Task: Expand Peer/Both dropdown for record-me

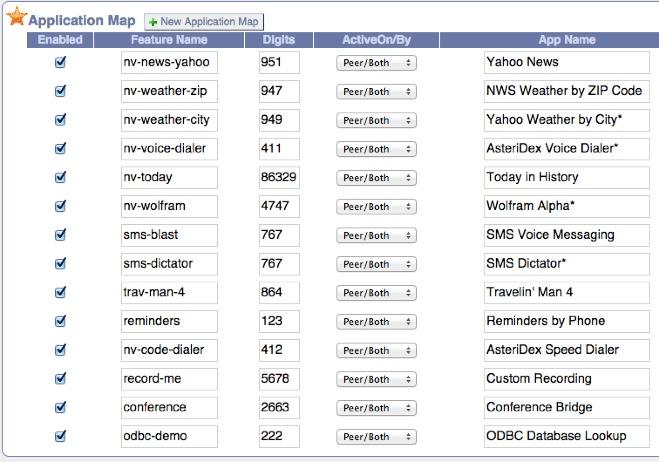Action: point(376,380)
